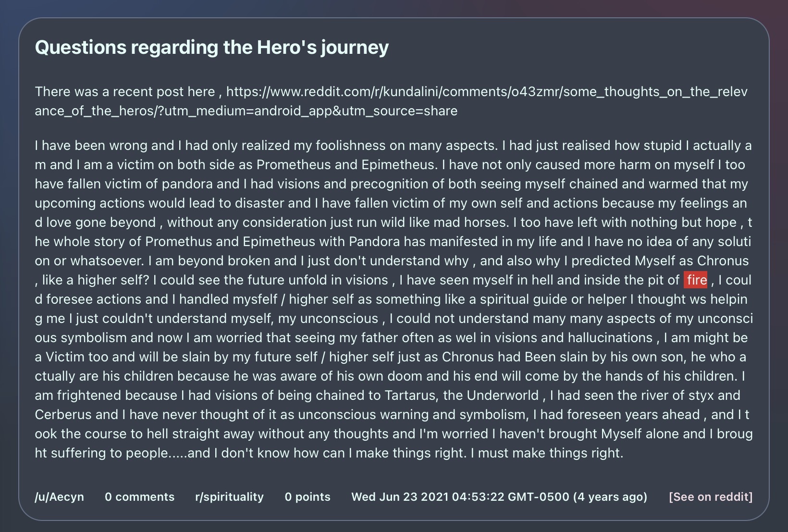This screenshot has height=532, width=788.
Task: Follow the reddit.com kundalini comments URL
Action: coord(391,101)
